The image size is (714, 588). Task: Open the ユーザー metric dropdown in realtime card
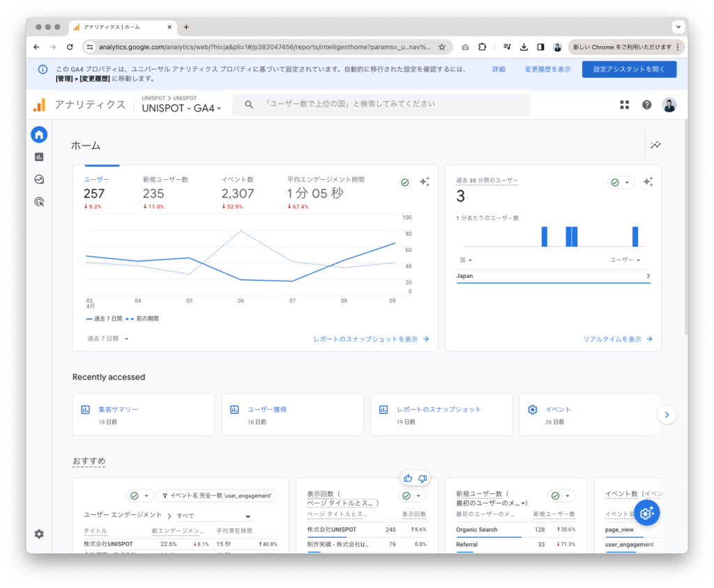[x=625, y=260]
